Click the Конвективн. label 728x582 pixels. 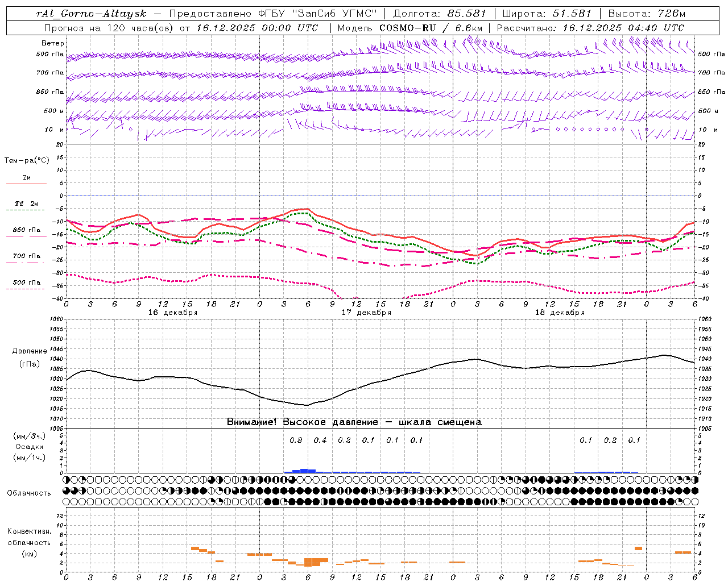pyautogui.click(x=29, y=531)
